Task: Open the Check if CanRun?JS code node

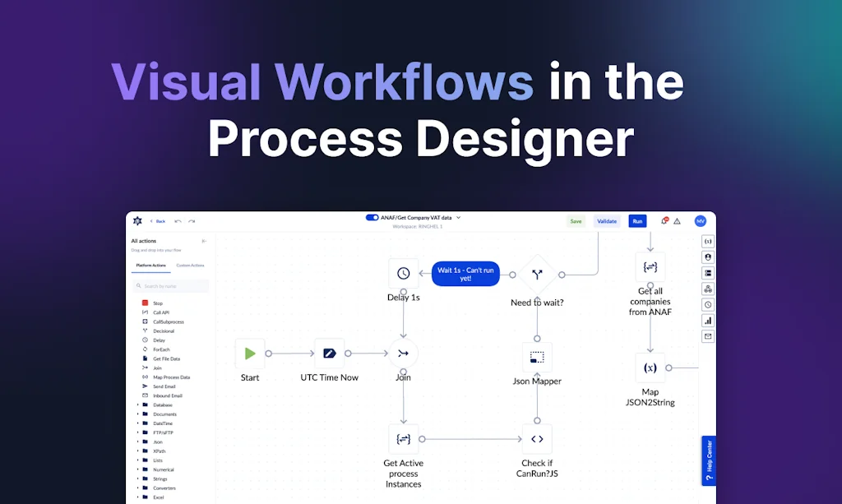Action: 537,439
